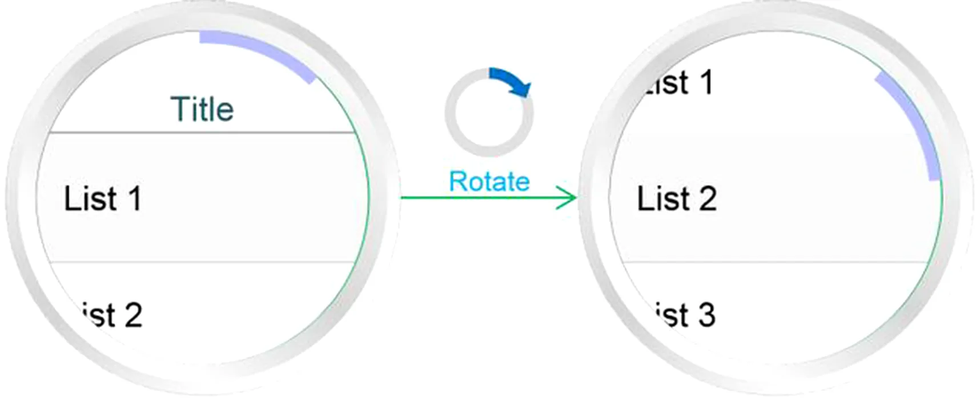This screenshot has width=980, height=400.
Task: Click divider between List 1 and List 2, left watch
Action: pos(200,262)
